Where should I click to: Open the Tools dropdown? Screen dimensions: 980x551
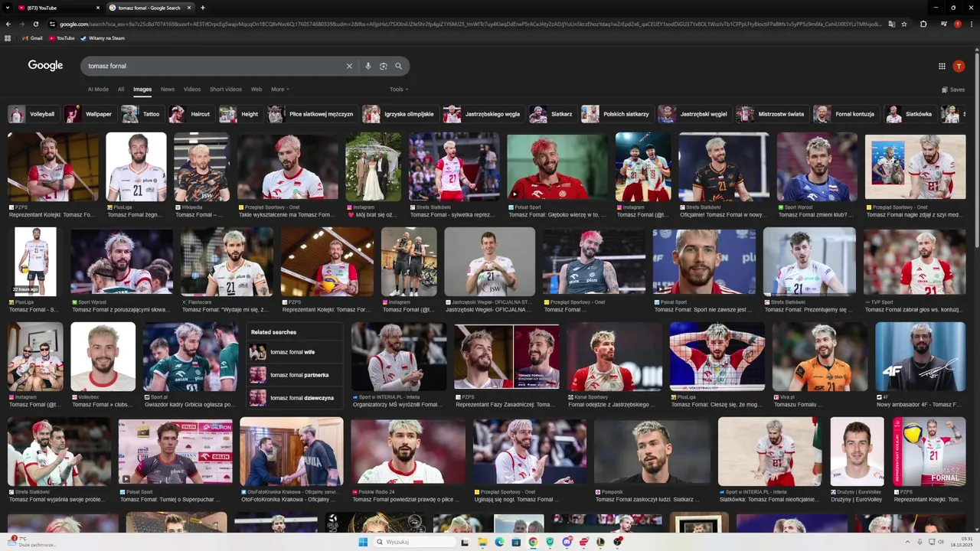click(397, 90)
